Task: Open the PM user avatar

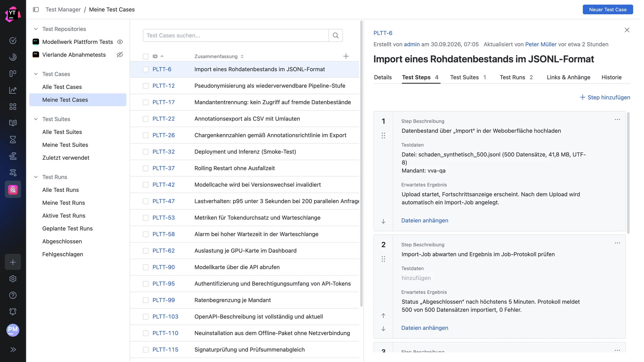Action: click(x=13, y=330)
